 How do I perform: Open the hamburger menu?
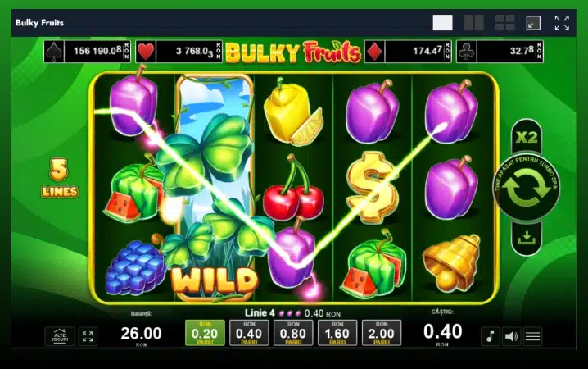532,336
